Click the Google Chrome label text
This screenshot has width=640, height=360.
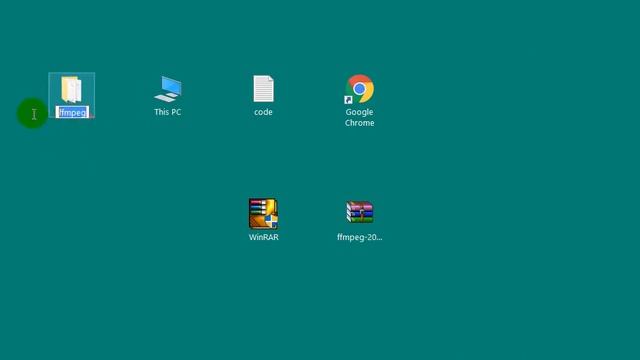[x=359, y=117]
